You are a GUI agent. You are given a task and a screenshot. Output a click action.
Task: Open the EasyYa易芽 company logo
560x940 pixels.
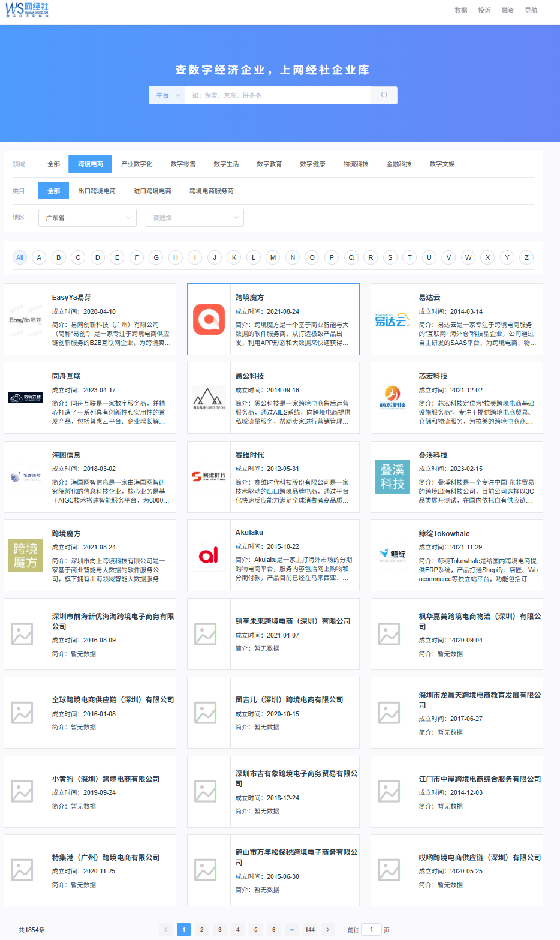[x=25, y=320]
